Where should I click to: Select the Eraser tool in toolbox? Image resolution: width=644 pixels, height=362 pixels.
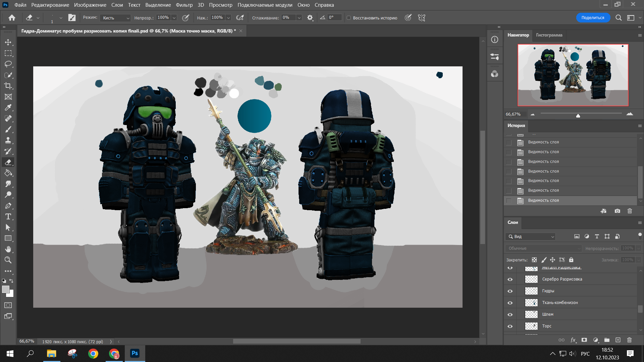point(8,162)
